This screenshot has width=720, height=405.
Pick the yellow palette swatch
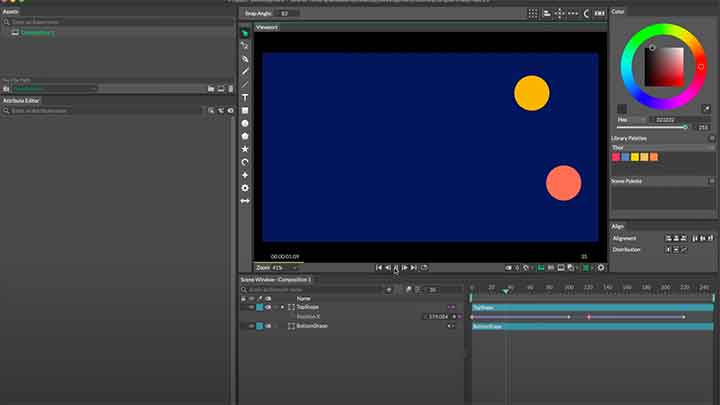[x=635, y=157]
